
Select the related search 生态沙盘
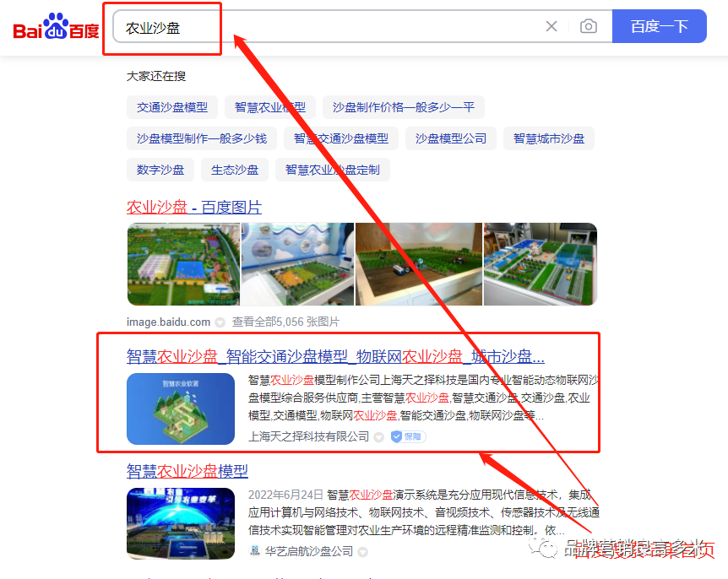click(x=235, y=170)
